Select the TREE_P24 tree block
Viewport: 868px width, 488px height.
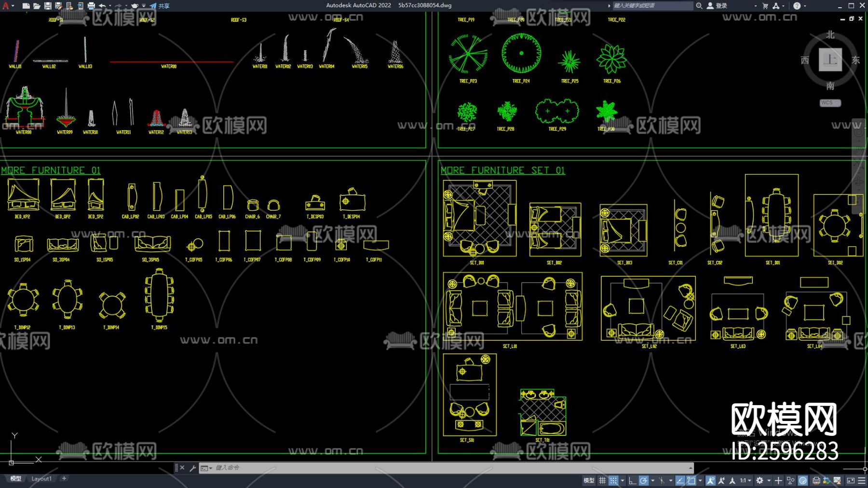[521, 53]
